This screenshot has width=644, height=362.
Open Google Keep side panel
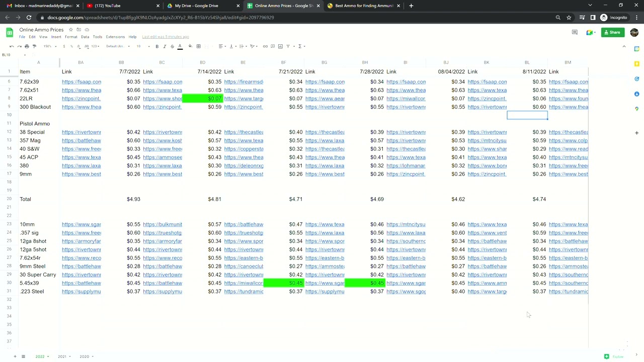(636, 64)
